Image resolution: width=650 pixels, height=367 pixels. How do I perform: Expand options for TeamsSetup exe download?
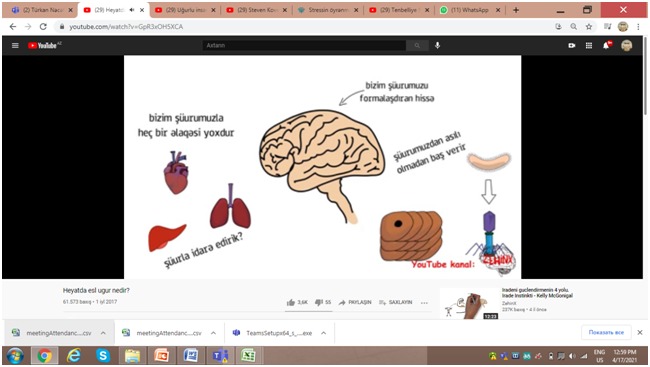pos(323,333)
